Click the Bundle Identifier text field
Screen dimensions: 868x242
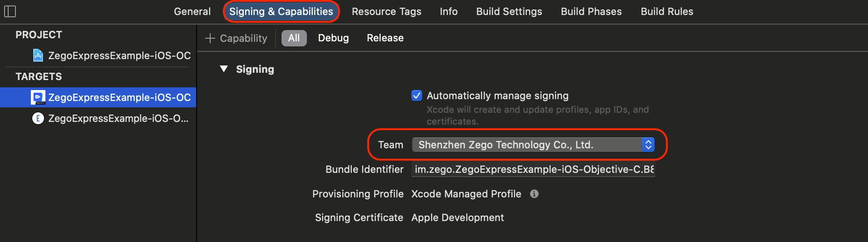(533, 169)
